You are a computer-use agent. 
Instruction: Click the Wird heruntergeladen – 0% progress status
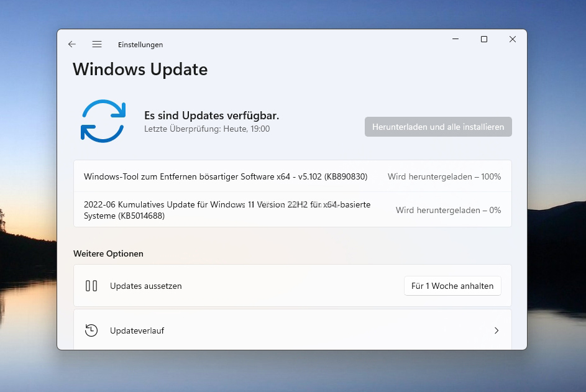pyautogui.click(x=448, y=210)
